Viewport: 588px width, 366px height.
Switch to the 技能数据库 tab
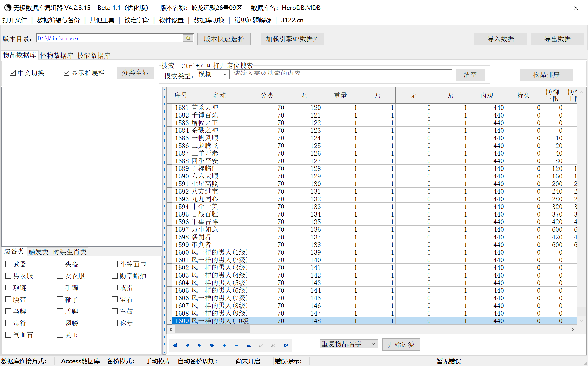pyautogui.click(x=94, y=55)
